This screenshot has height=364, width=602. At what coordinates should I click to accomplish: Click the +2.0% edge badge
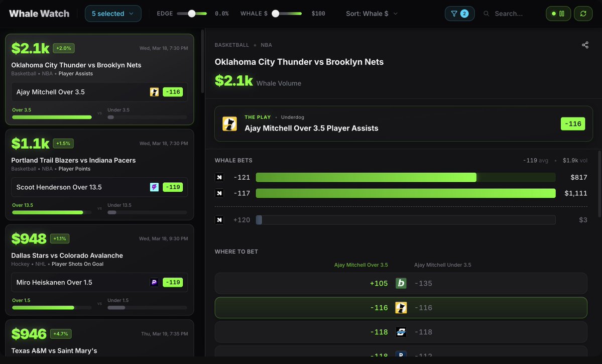pyautogui.click(x=64, y=48)
